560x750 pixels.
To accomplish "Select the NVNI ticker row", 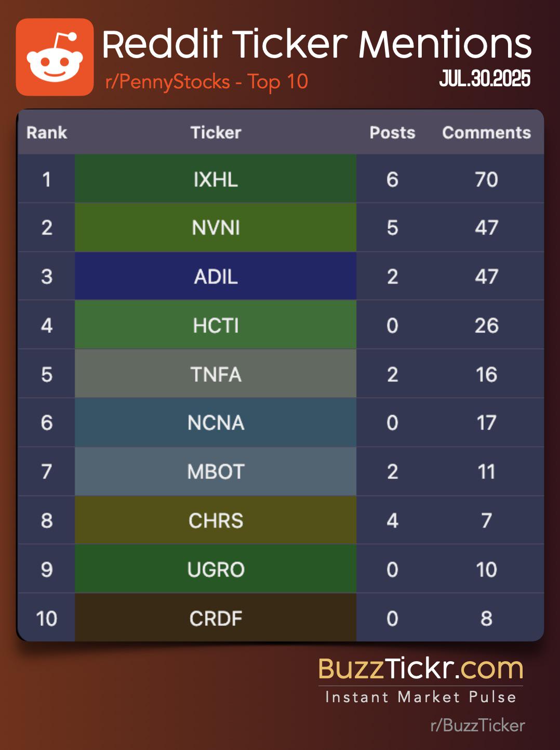I will coord(281,227).
